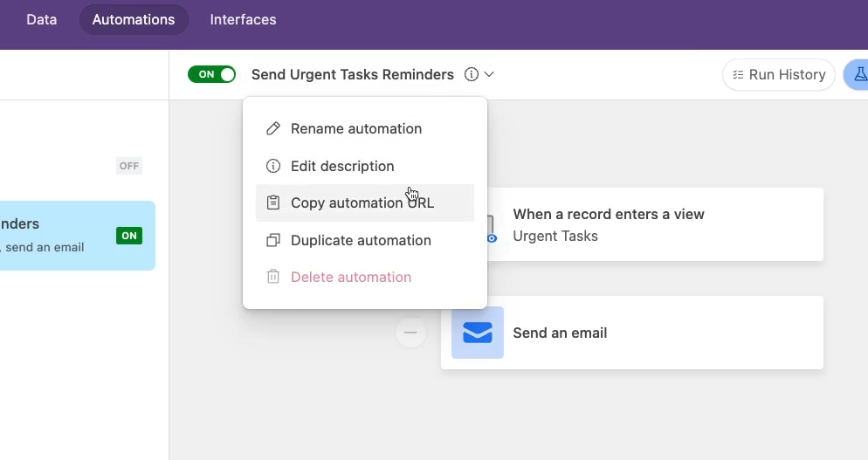Click the round minus button beside email action
The width and height of the screenshot is (868, 460).
click(410, 333)
